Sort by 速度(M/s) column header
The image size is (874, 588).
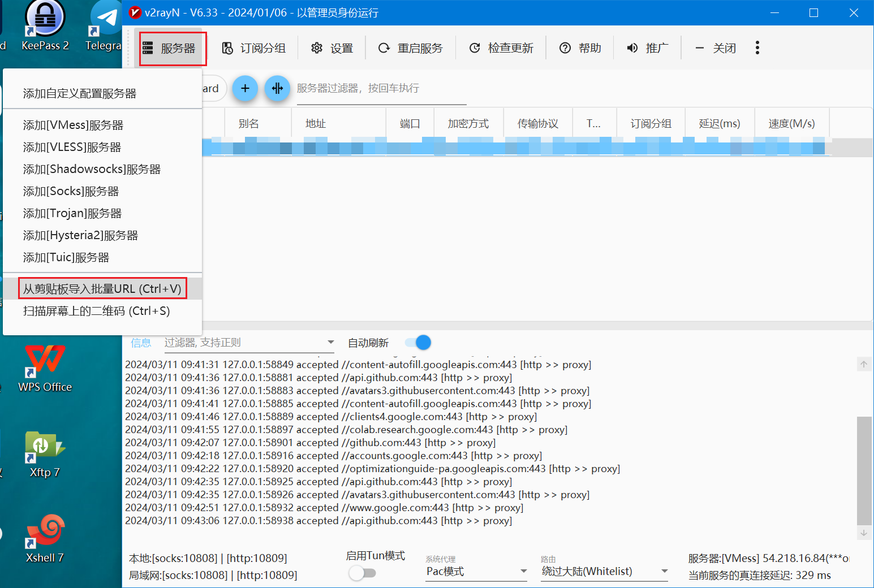coord(792,123)
